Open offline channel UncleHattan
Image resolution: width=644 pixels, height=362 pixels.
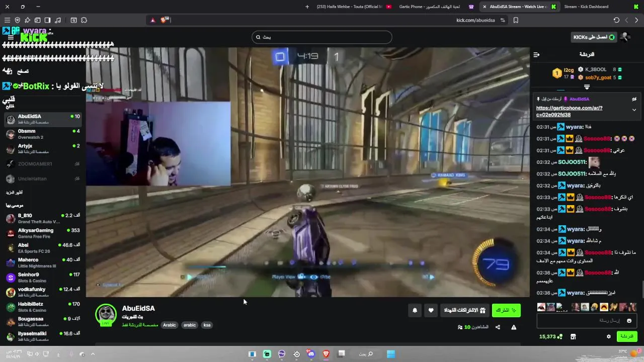(x=42, y=179)
